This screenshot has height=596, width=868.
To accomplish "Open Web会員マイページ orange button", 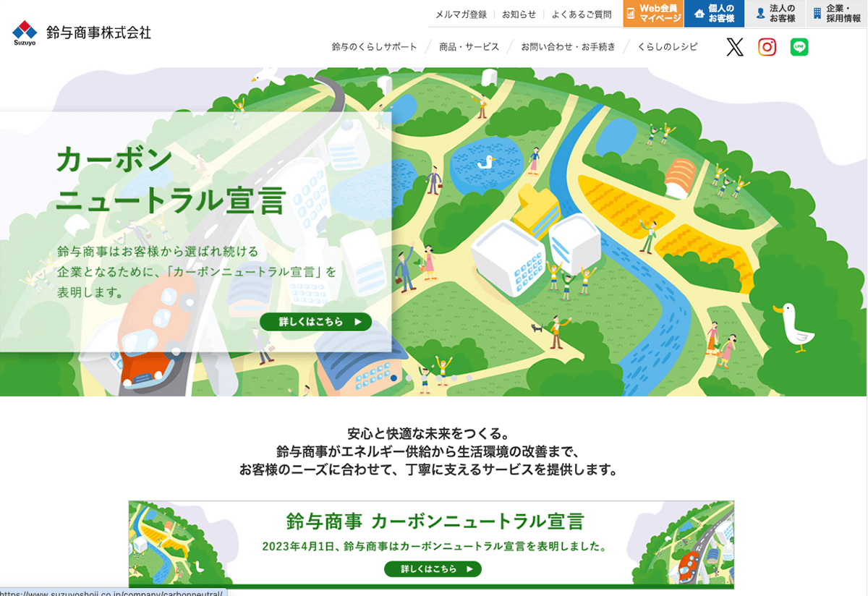I will [x=652, y=13].
